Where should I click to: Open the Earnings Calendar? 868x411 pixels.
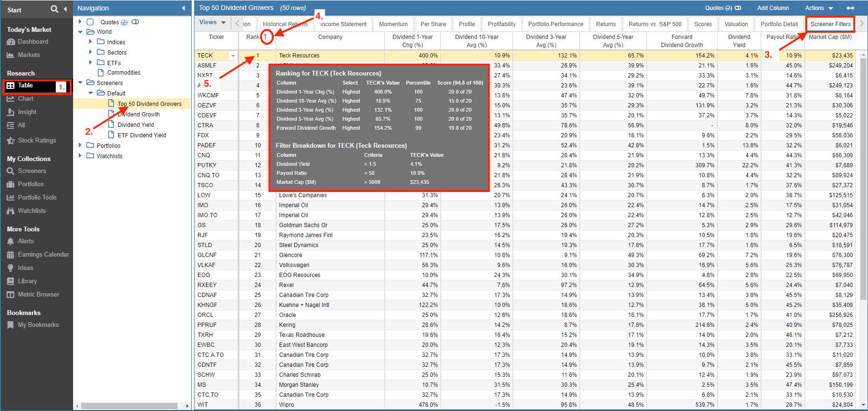(43, 255)
